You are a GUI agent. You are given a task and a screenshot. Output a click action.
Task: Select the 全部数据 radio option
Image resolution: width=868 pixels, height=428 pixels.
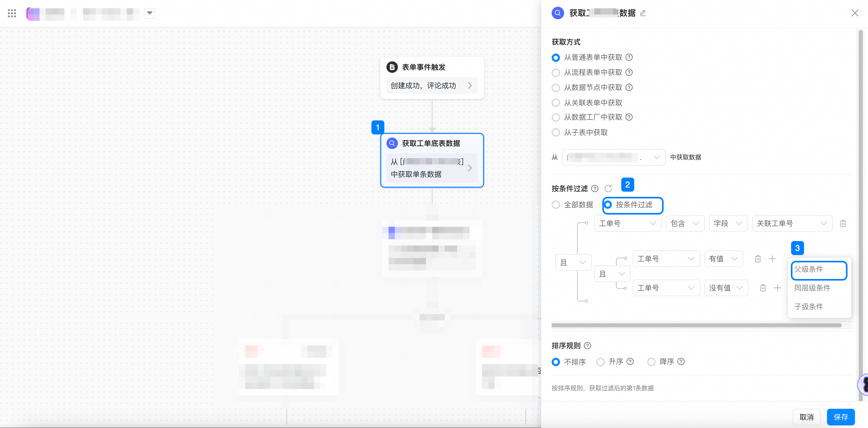pos(556,205)
